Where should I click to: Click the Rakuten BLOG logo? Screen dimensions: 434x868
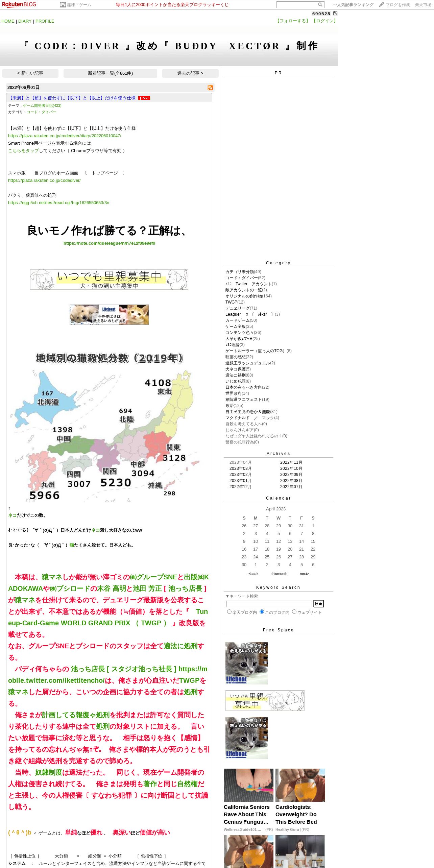[19, 4]
